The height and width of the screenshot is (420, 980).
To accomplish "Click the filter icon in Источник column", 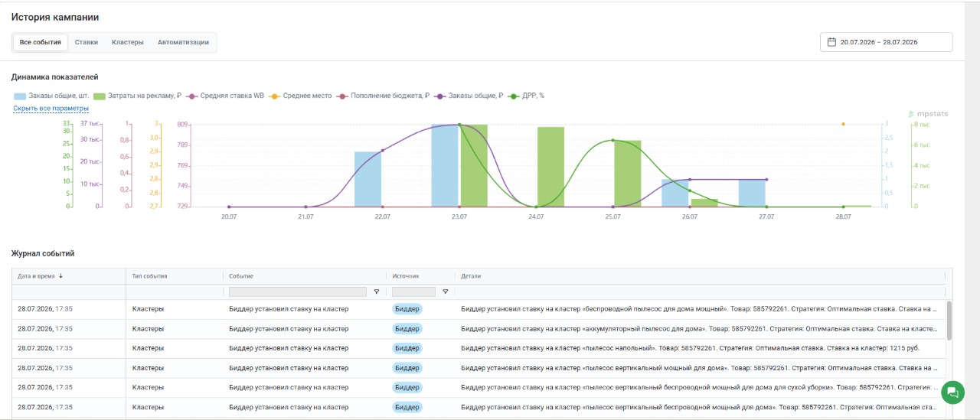I will pyautogui.click(x=445, y=291).
